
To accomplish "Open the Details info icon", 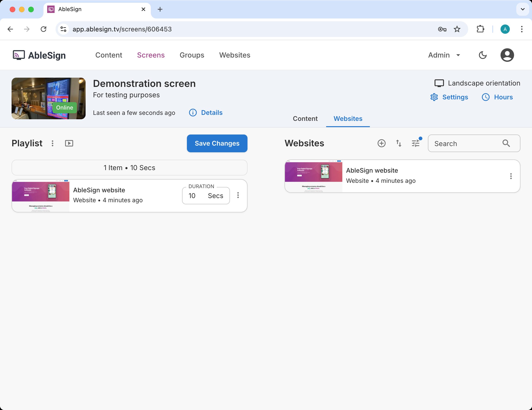I will click(193, 113).
